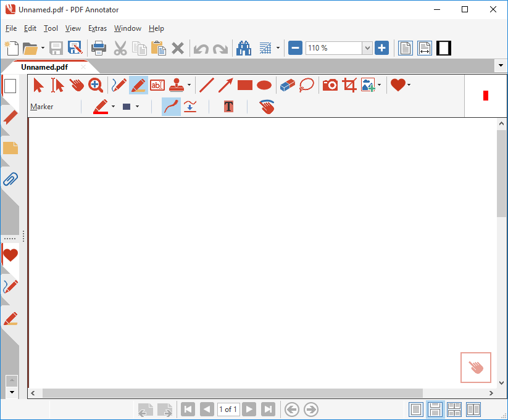
Task: Toggle auto-snap marker to straight line
Action: pos(190,106)
